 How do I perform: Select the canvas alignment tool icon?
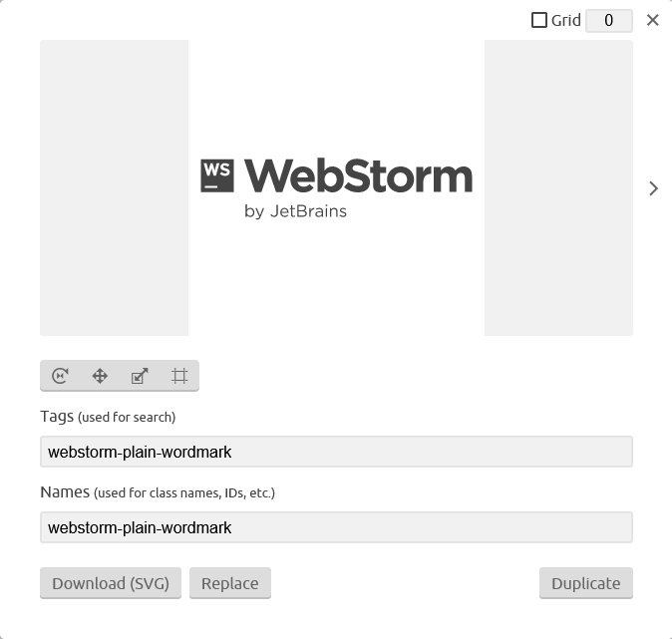coord(179,376)
